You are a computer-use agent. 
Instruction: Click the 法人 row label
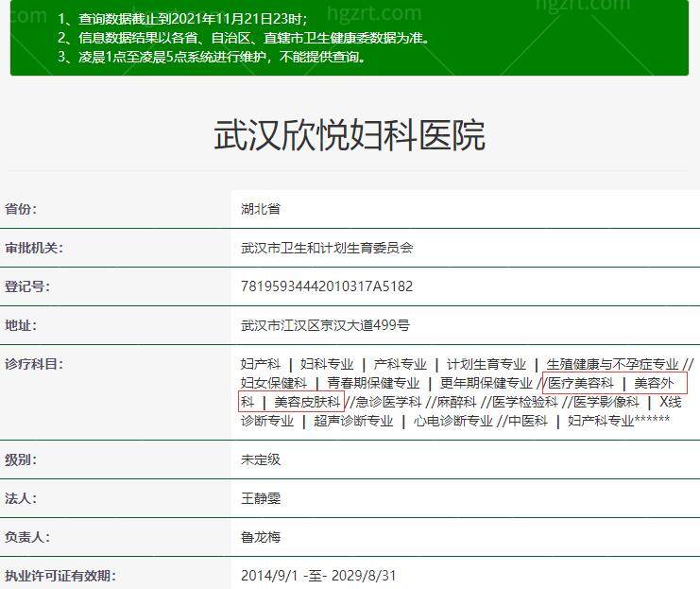(21, 498)
